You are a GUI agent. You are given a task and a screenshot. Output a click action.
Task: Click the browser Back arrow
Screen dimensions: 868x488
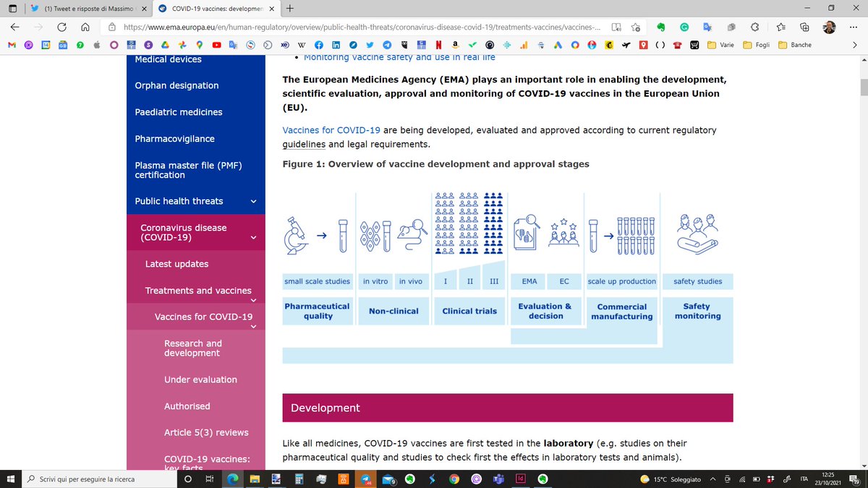point(15,27)
